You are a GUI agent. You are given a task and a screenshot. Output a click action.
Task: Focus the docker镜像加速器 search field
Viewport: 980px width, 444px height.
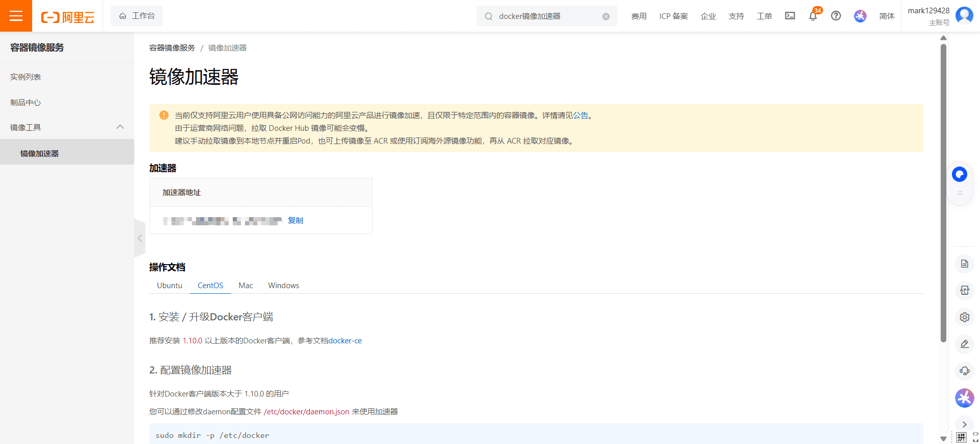[547, 16]
